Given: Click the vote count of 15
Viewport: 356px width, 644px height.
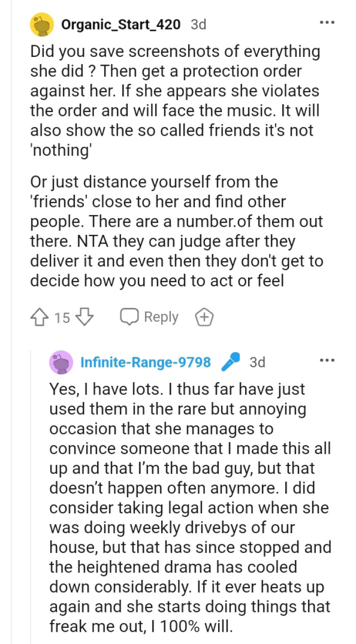Looking at the screenshot, I should click(x=62, y=318).
